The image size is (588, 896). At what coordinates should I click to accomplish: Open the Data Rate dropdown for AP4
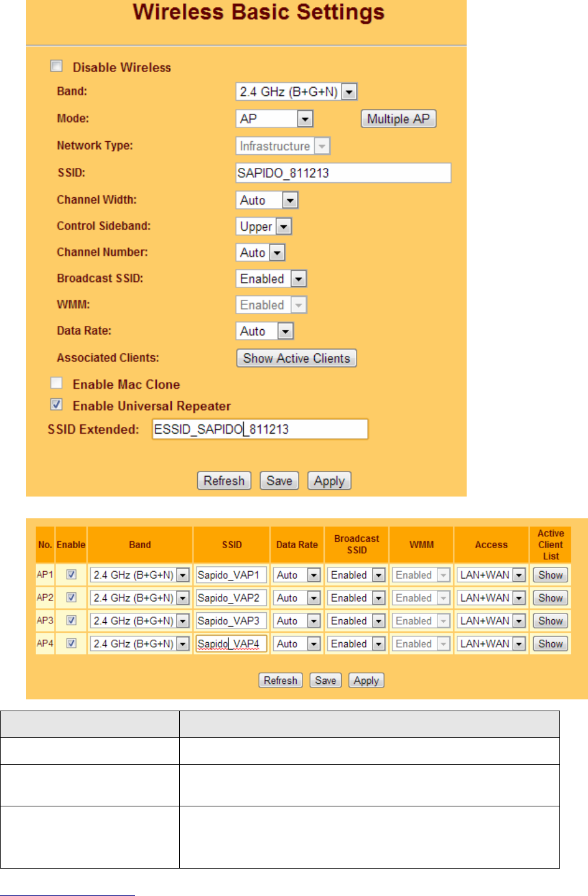point(297,644)
